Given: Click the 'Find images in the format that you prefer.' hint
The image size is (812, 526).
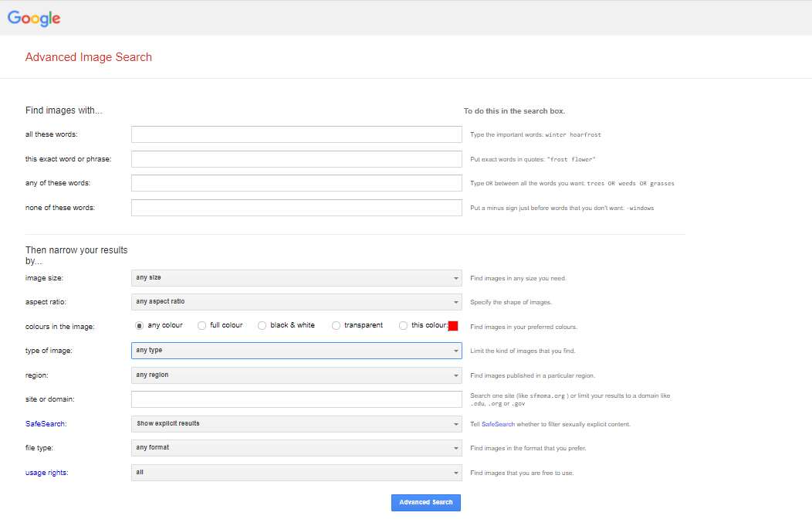Looking at the screenshot, I should (528, 448).
